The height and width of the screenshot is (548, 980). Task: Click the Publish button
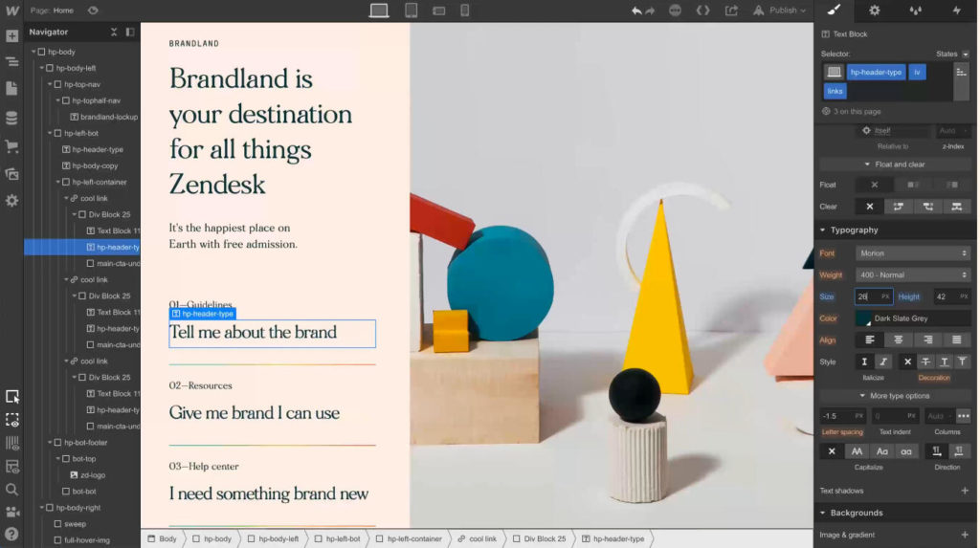[779, 11]
